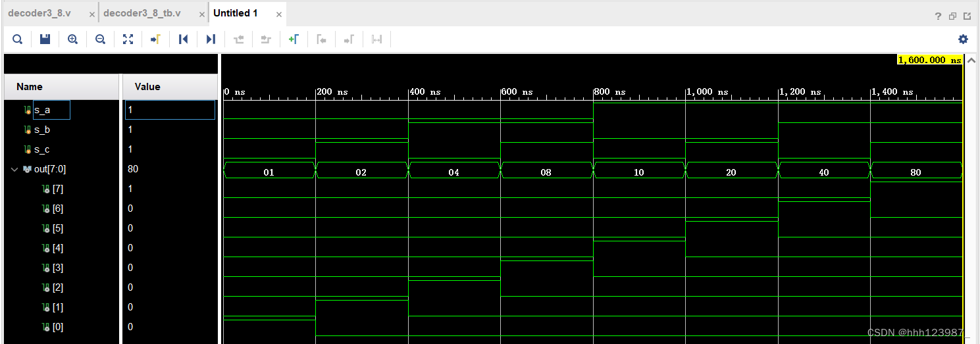Click the s_a value cell
The width and height of the screenshot is (980, 344).
click(x=170, y=110)
